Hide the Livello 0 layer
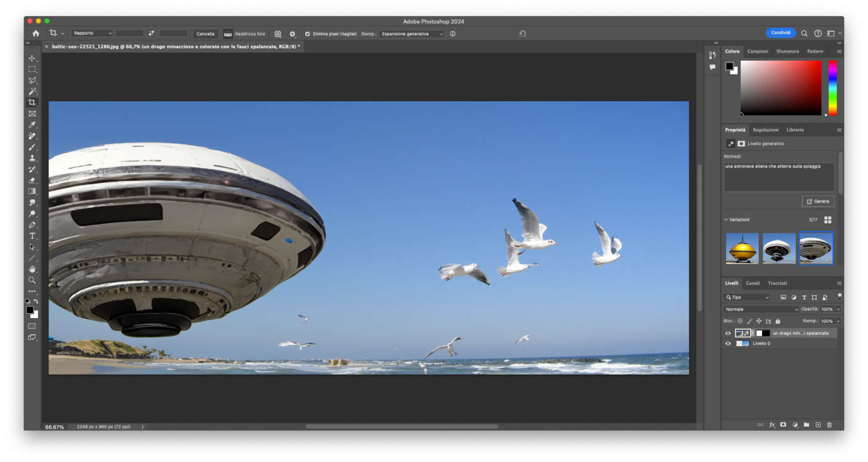The image size is (868, 462). tap(728, 344)
